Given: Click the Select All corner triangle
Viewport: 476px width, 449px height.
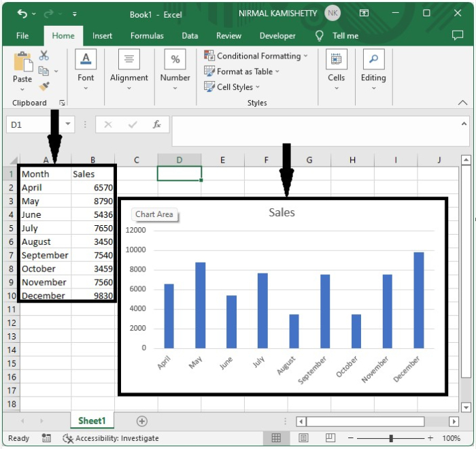Looking at the screenshot, I should 13,160.
